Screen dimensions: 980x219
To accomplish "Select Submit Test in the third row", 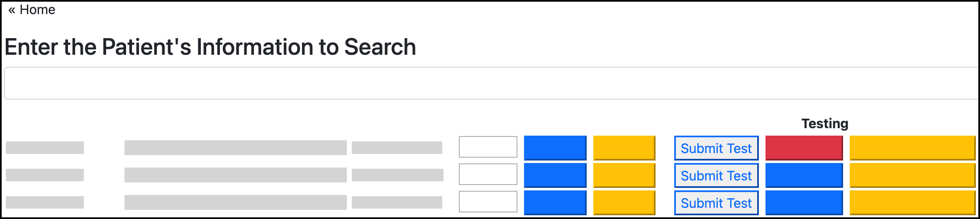I will 716,203.
